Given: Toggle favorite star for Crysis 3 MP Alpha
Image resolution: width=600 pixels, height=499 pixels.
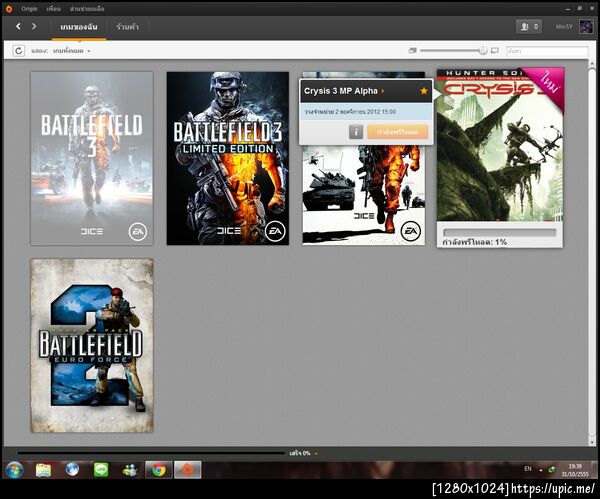Looking at the screenshot, I should pos(424,91).
